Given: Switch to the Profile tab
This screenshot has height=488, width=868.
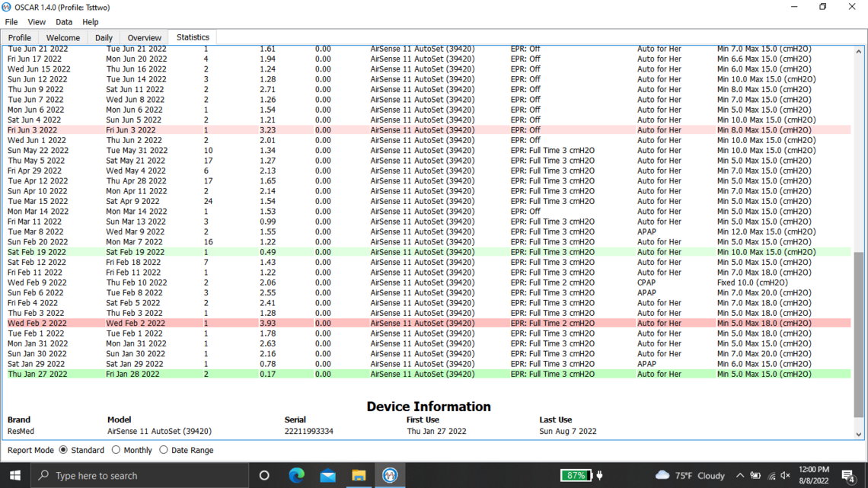Looking at the screenshot, I should click(19, 37).
